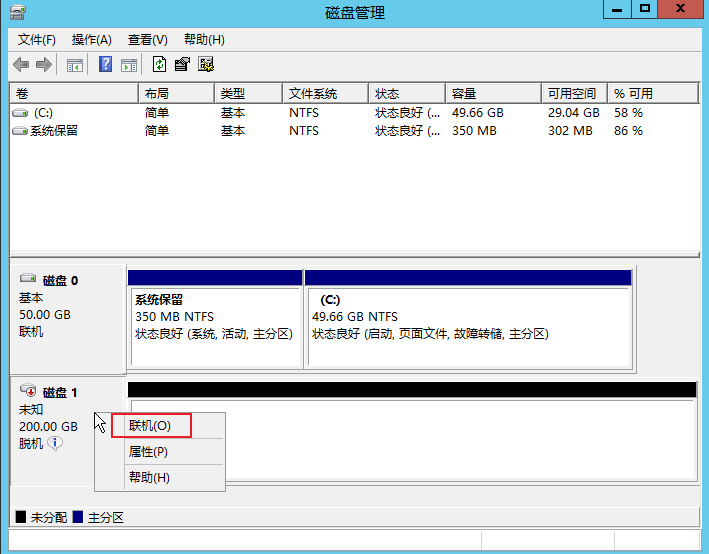Select the 磁盘 0 disk label panel
The height and width of the screenshot is (554, 709).
point(67,319)
